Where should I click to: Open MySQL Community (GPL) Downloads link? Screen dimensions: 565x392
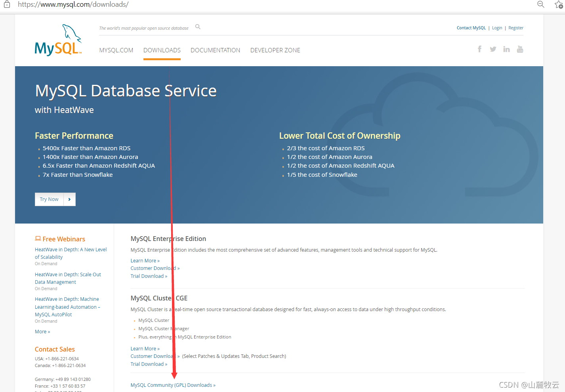pos(173,385)
